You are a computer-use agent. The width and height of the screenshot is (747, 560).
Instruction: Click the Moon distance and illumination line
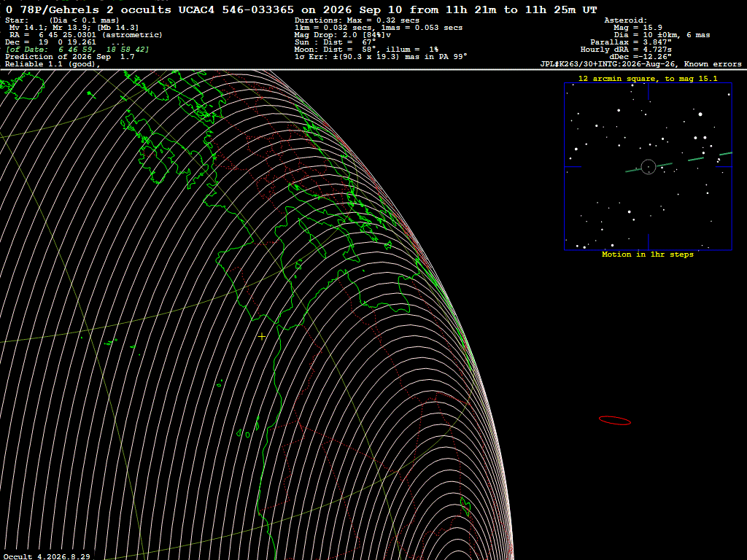[x=366, y=50]
